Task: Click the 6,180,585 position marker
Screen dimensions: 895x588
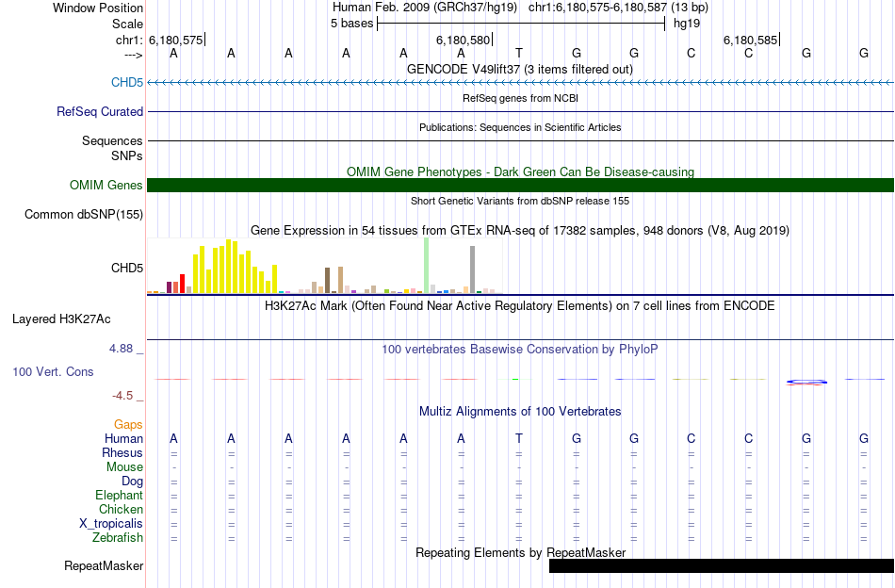Action: click(751, 40)
